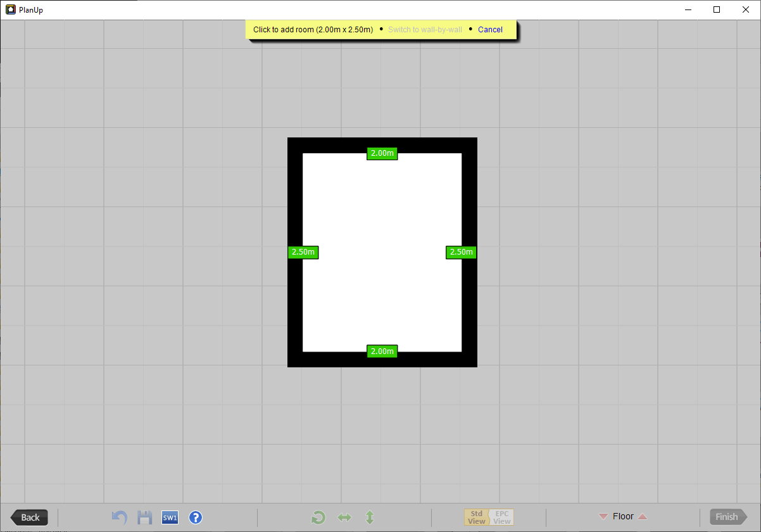The image size is (761, 532).
Task: Click the blue SW1 icon
Action: click(x=170, y=517)
